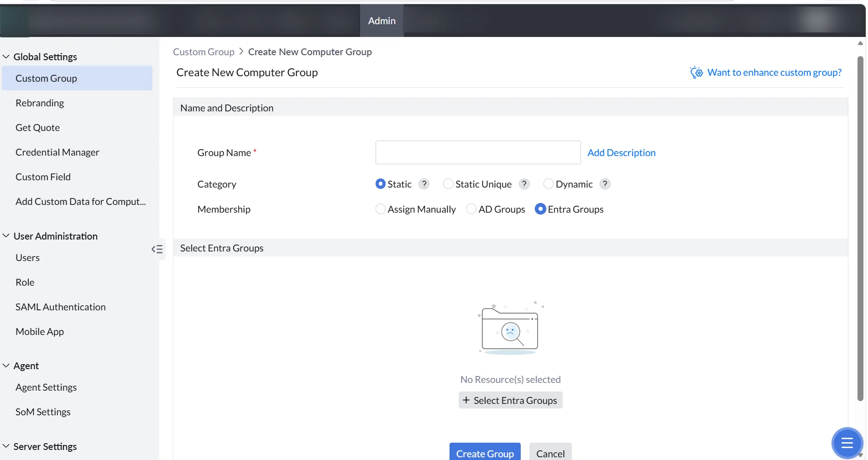
Task: Open SoM Settings page
Action: pyautogui.click(x=43, y=412)
